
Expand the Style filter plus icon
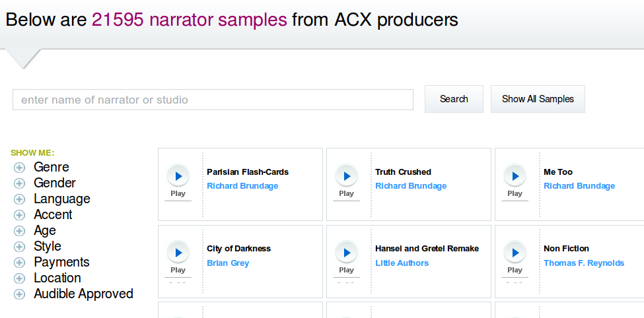coord(20,247)
